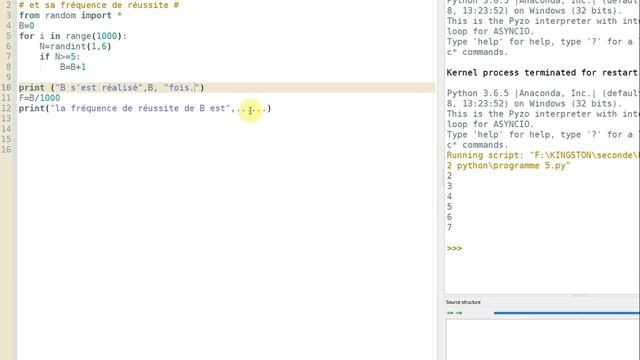Click the line 'B=B+1'
Image resolution: width=640 pixels, height=360 pixels.
pyautogui.click(x=73, y=67)
